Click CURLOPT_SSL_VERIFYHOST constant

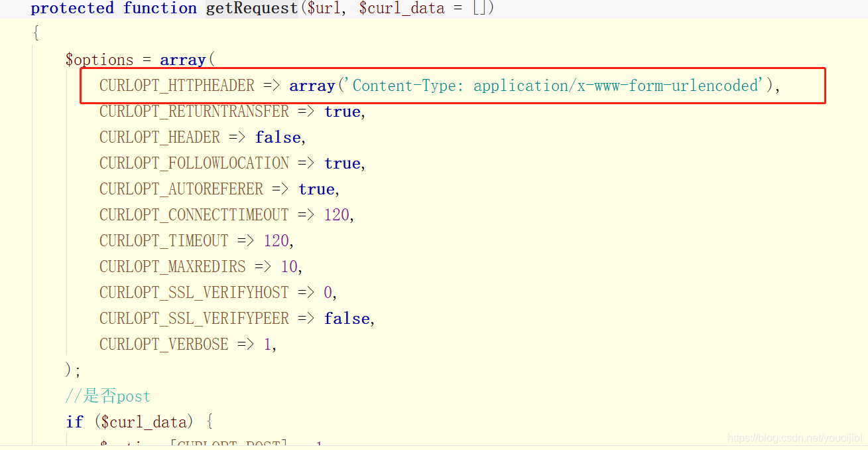(x=194, y=293)
